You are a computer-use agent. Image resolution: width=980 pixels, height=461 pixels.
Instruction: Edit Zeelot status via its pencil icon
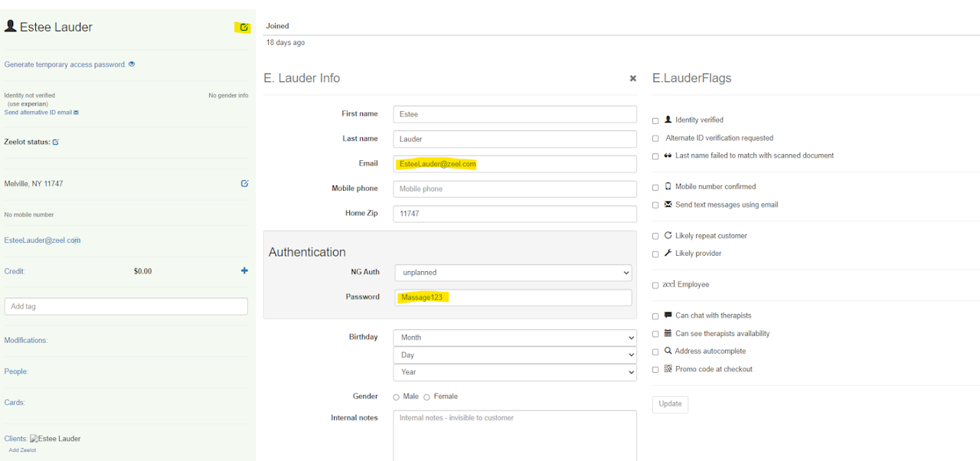[x=56, y=142]
